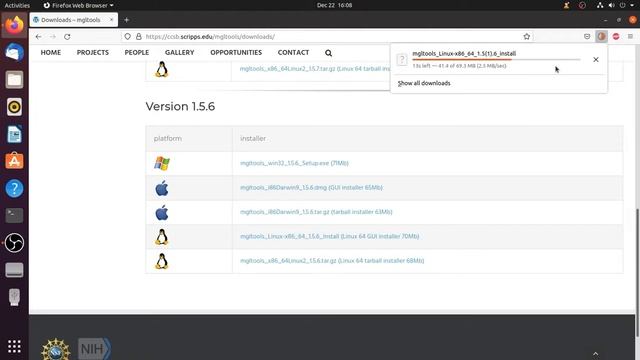Open the Help icon in dock
The height and width of the screenshot is (360, 640).
[14, 189]
